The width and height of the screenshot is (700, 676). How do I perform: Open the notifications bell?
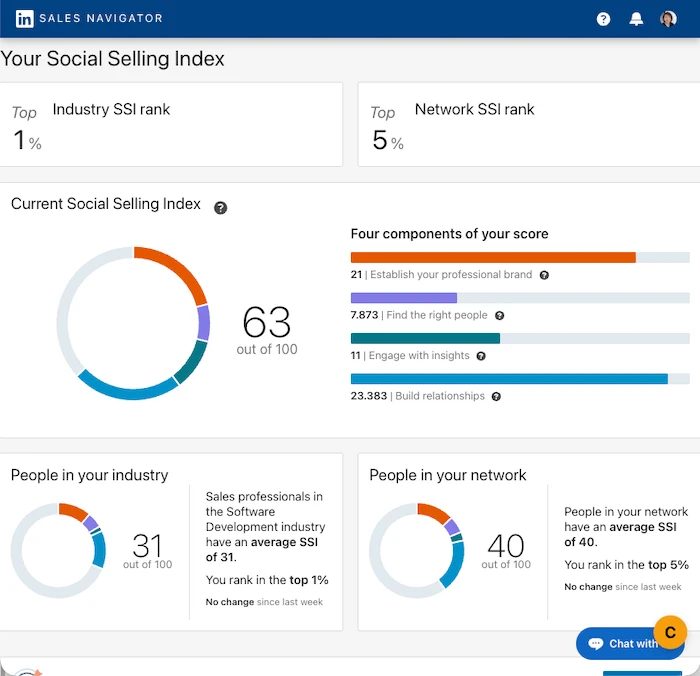[x=636, y=19]
